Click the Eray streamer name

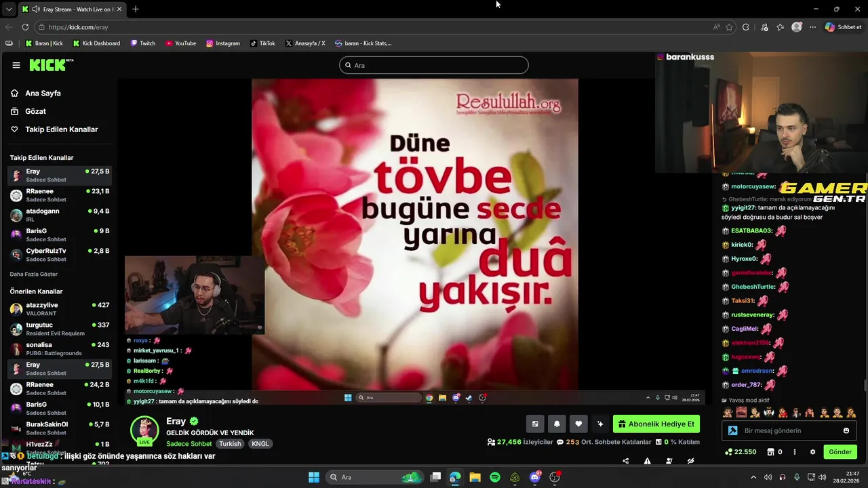(176, 422)
